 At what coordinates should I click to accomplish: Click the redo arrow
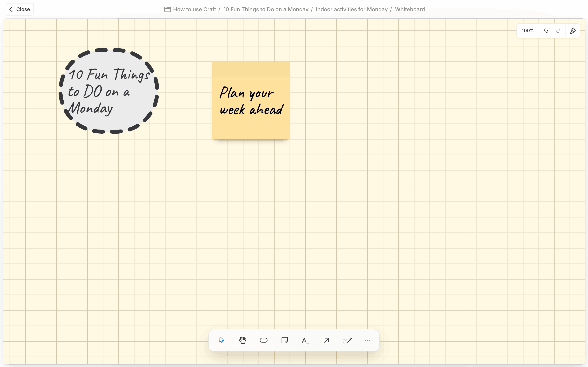point(558,31)
